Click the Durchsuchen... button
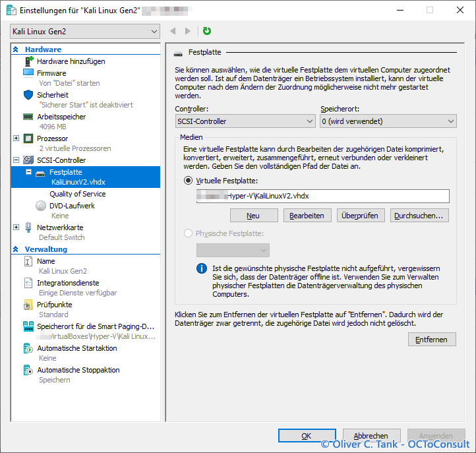This screenshot has width=476, height=453. pos(419,216)
